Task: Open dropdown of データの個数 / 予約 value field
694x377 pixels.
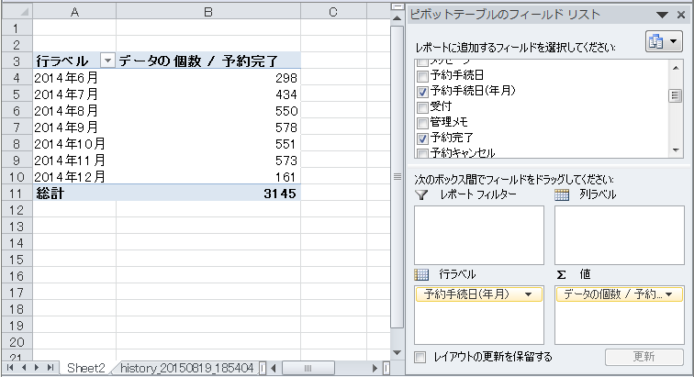Action: tap(669, 294)
